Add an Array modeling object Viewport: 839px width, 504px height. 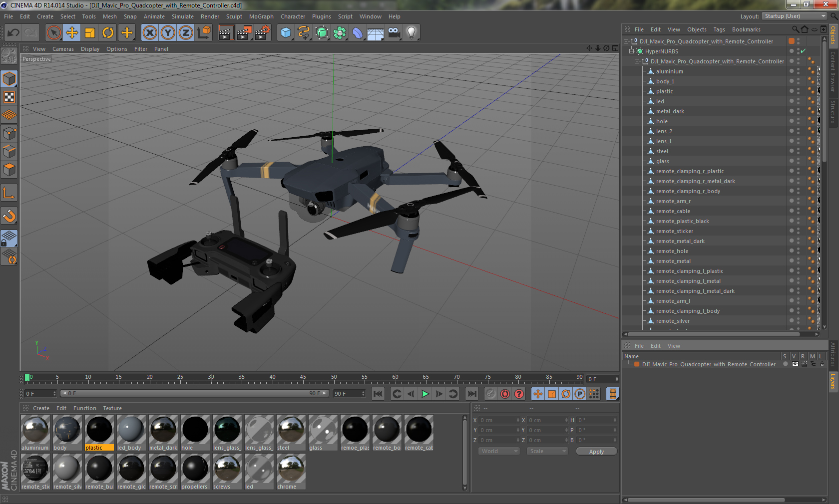tap(340, 33)
